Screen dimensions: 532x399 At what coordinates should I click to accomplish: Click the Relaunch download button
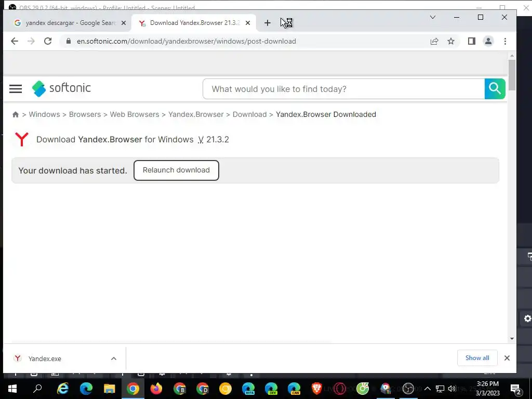tap(176, 170)
